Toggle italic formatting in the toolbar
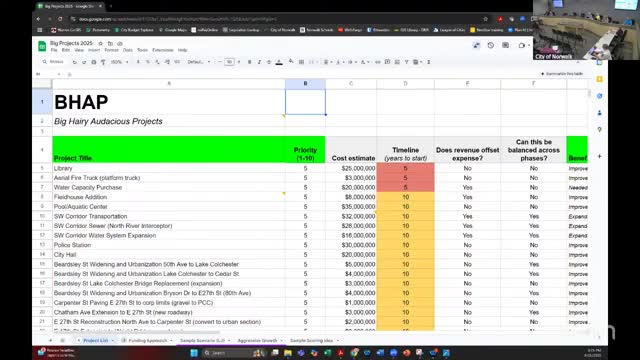Screen dimensions: 640x360 tap(259, 62)
